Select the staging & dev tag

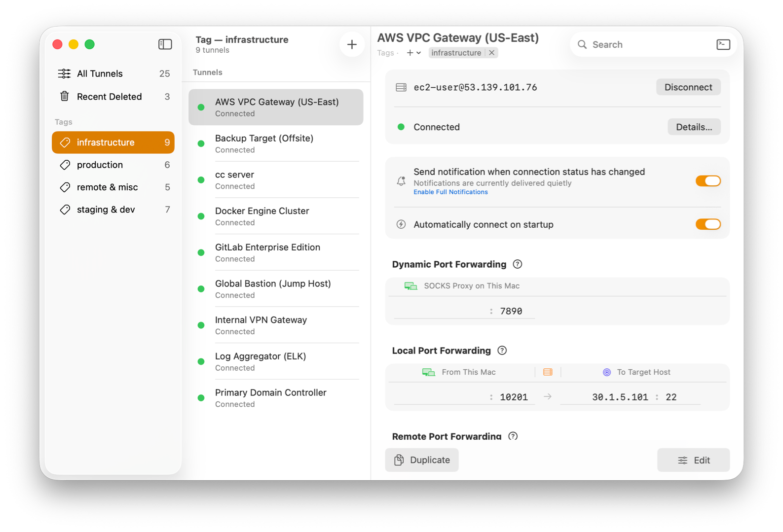[x=113, y=210]
